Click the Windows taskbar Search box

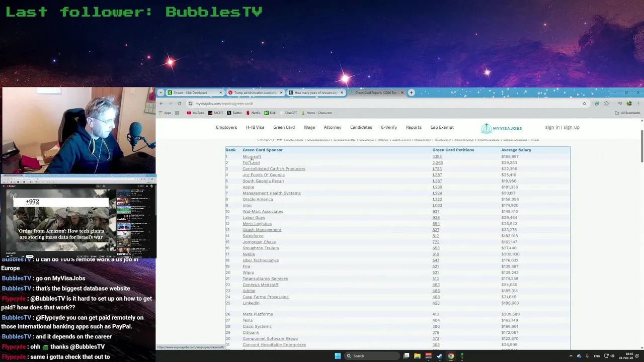[x=371, y=356]
